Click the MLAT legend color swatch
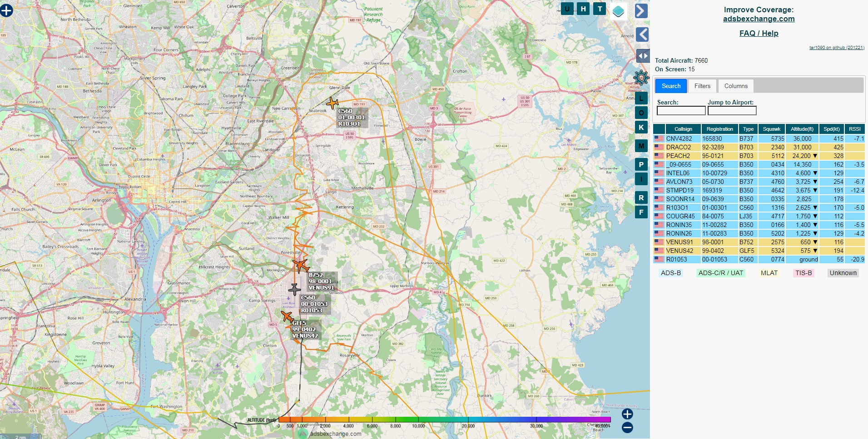 click(x=769, y=273)
